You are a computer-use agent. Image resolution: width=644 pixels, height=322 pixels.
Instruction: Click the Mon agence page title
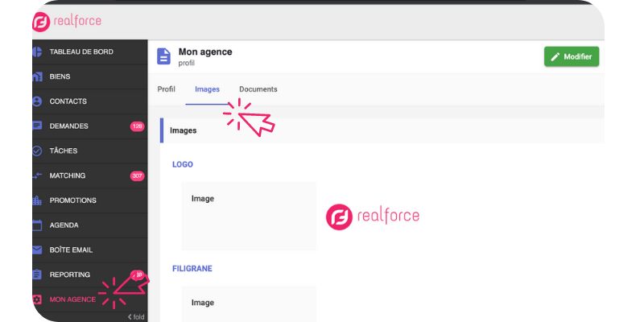[205, 52]
